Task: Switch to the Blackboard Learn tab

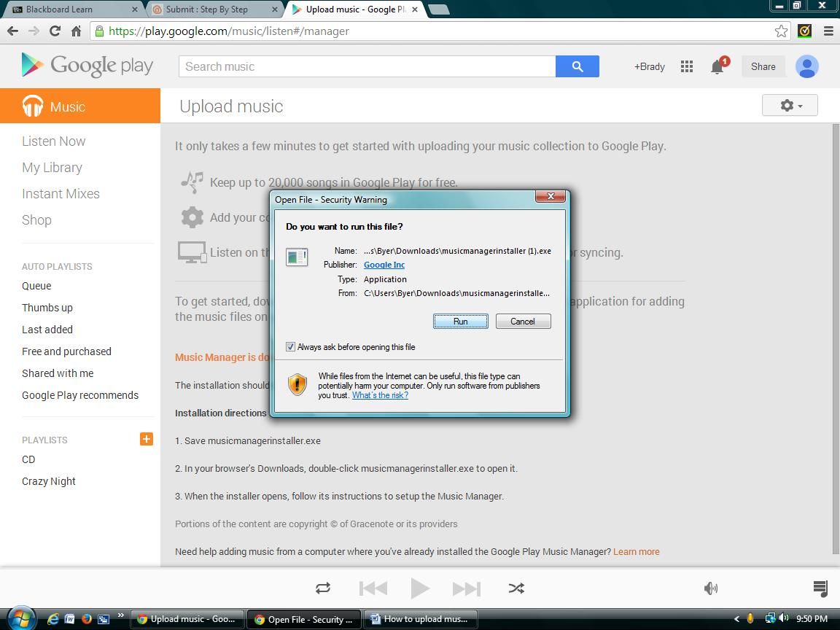Action: (74, 9)
